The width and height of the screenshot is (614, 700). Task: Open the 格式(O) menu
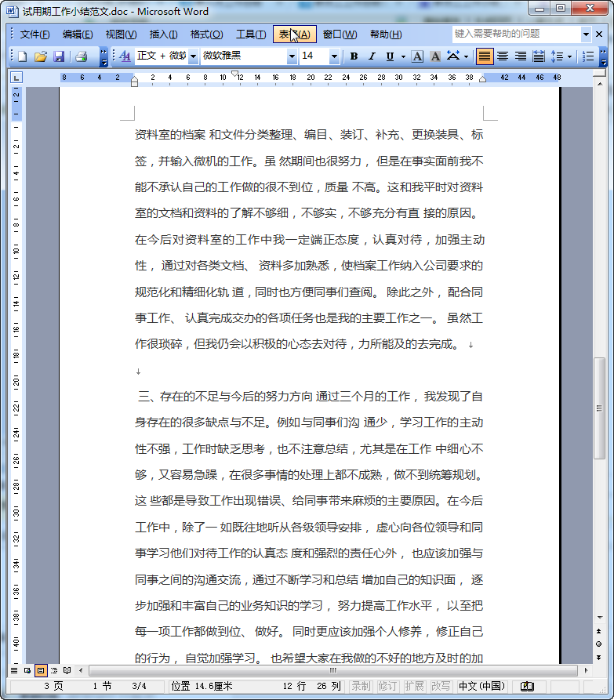click(206, 34)
